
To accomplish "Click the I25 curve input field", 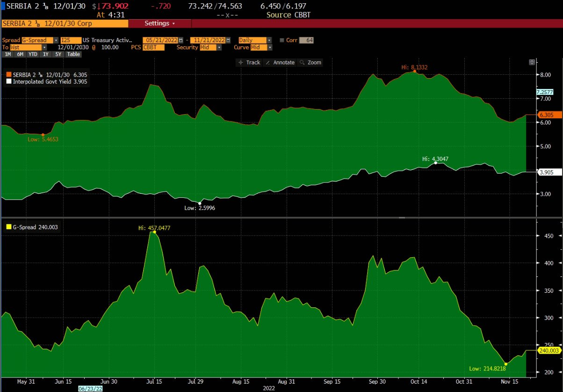I will pos(71,40).
